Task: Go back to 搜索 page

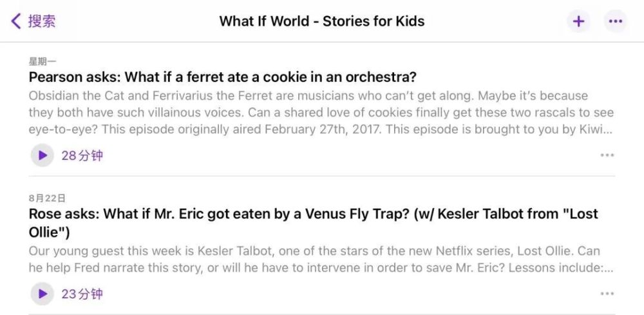Action: [x=42, y=21]
